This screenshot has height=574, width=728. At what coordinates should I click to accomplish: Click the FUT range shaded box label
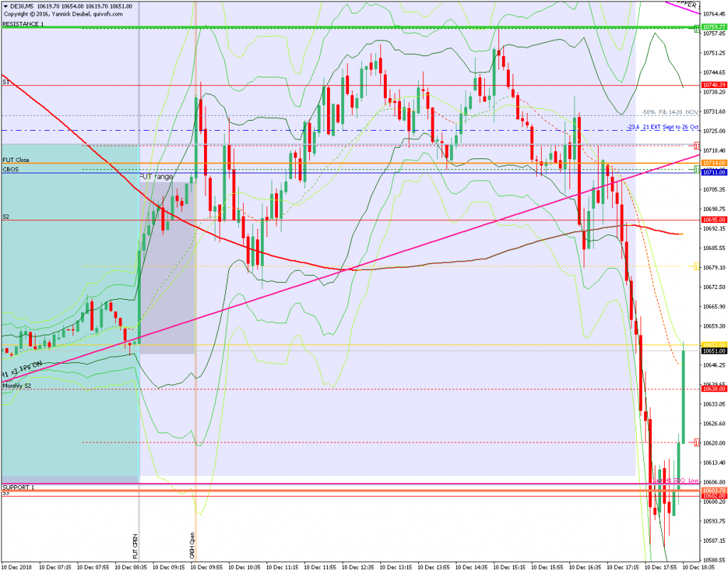[x=156, y=176]
